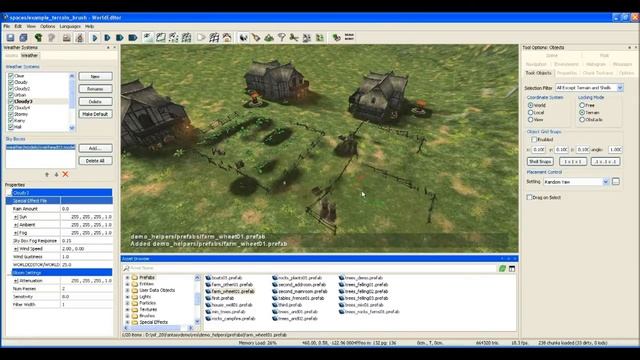The height and width of the screenshot is (360, 640).
Task: Click the Make Default button
Action: 95,114
